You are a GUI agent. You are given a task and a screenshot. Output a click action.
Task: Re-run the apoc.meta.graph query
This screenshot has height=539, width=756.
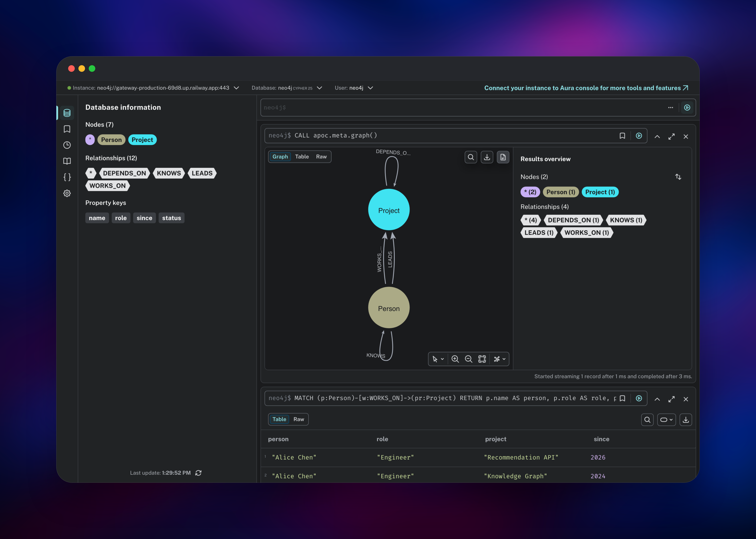click(x=639, y=136)
